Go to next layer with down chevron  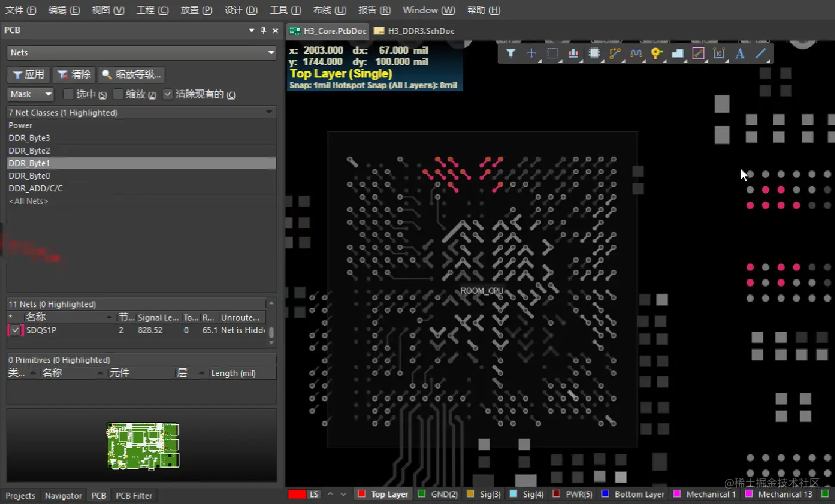[x=343, y=494]
